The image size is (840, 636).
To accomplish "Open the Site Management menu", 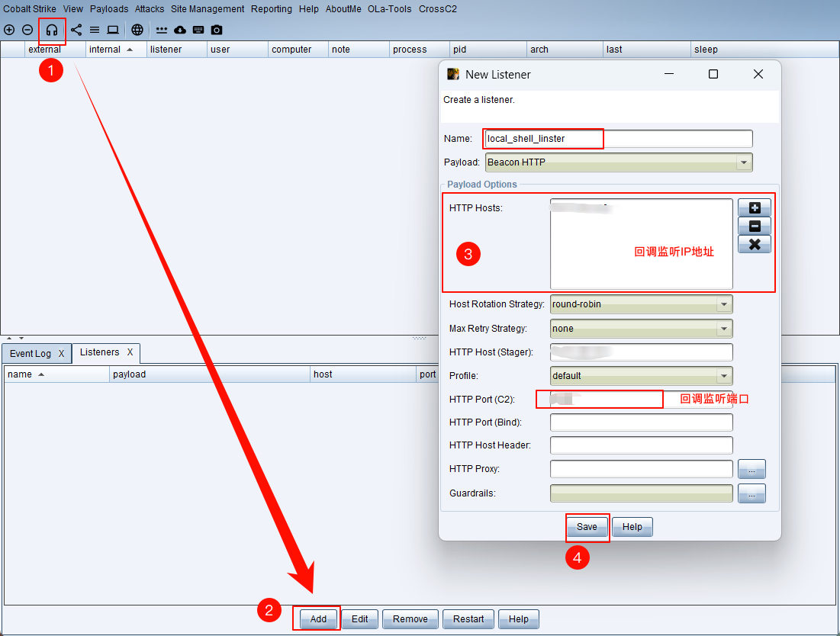I will (x=208, y=9).
